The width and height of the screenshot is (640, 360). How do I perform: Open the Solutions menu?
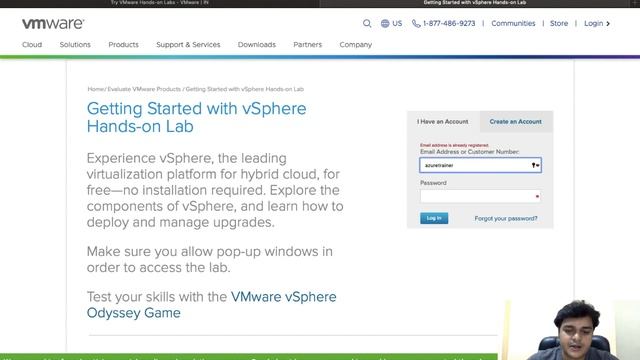(x=75, y=44)
